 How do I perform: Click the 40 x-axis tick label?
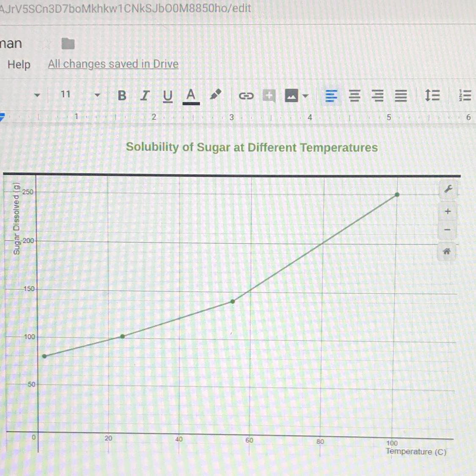point(179,439)
